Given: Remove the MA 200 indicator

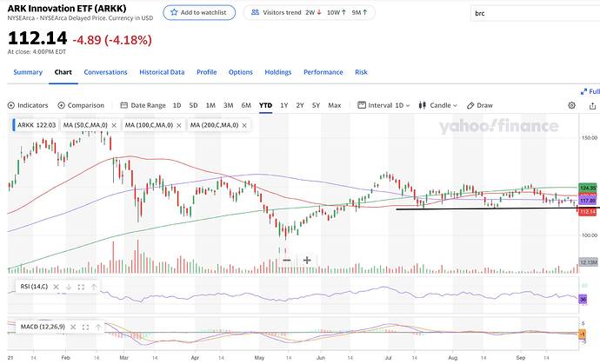Looking at the screenshot, I should (x=244, y=125).
